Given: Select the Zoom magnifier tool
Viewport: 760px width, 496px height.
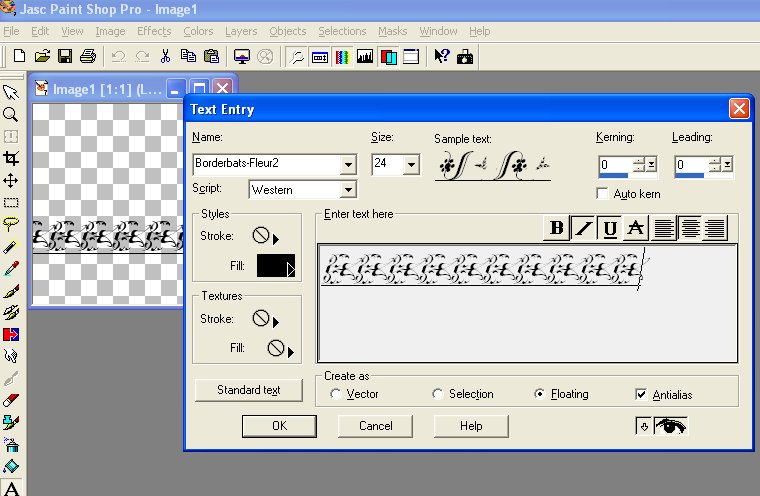Looking at the screenshot, I should [x=11, y=114].
